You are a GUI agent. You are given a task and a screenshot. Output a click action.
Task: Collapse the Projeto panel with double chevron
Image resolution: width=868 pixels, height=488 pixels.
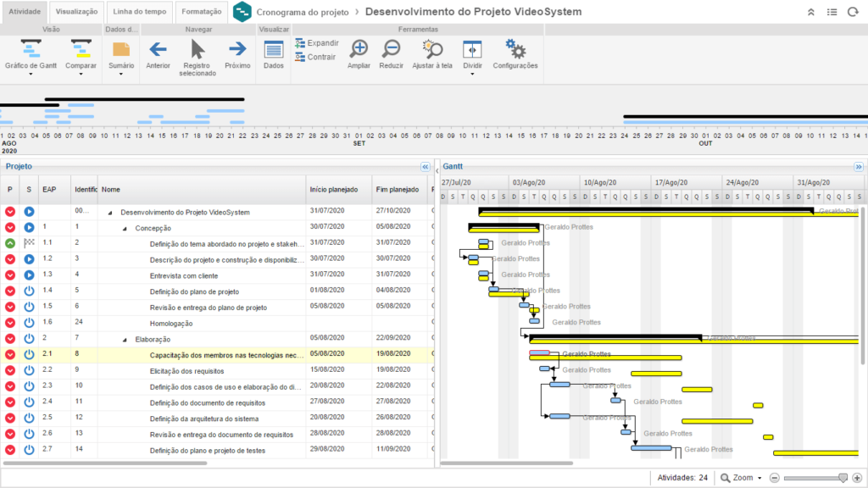[426, 167]
